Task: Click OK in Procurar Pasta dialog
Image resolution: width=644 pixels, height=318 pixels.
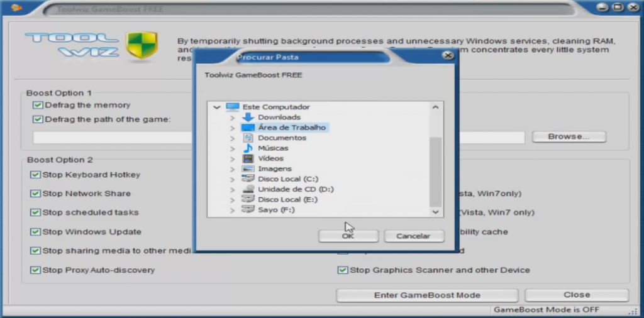Action: point(348,236)
